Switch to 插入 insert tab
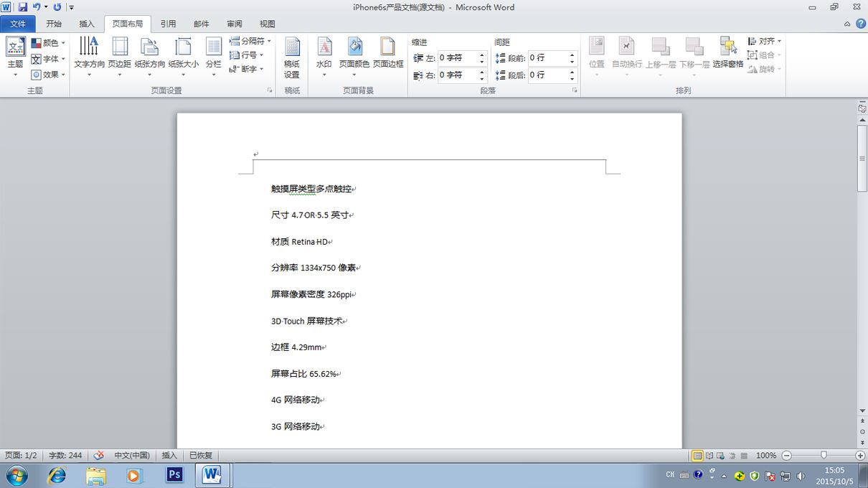Screen dimensions: 868x488 (87, 24)
